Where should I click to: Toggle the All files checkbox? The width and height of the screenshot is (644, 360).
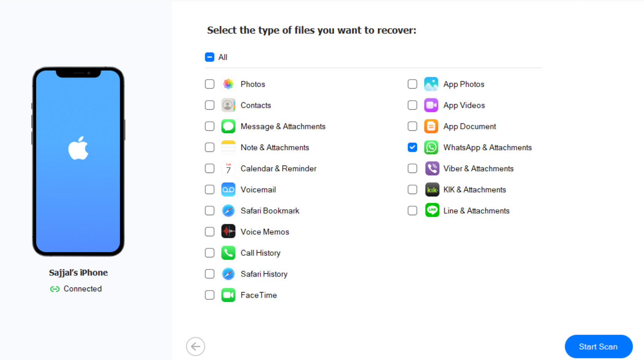tap(209, 57)
